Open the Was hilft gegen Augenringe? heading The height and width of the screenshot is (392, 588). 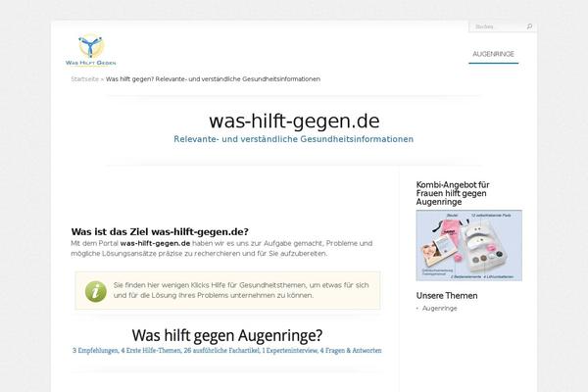coord(227,335)
